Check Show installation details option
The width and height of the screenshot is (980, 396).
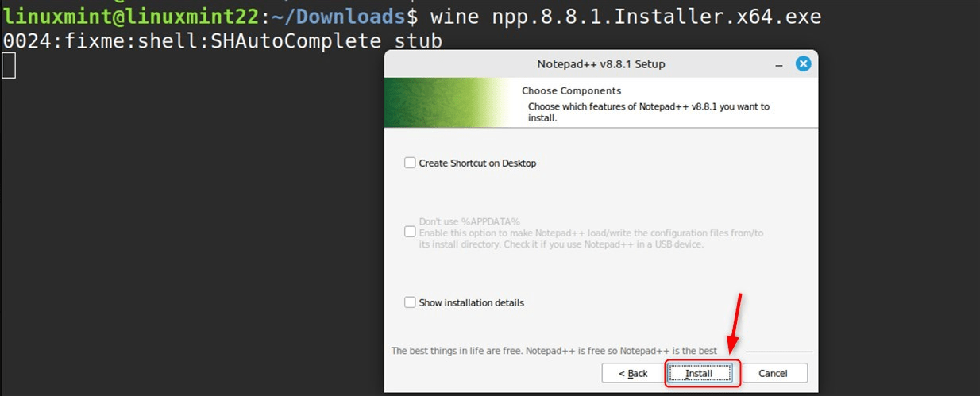click(410, 302)
